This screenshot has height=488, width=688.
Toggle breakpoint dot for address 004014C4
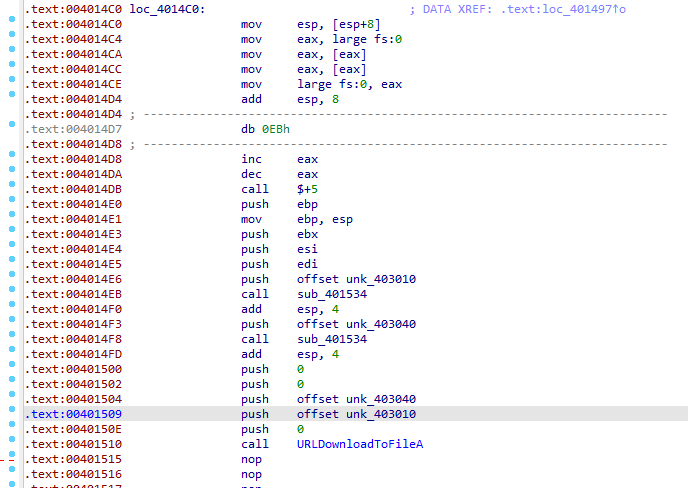pyautogui.click(x=12, y=34)
